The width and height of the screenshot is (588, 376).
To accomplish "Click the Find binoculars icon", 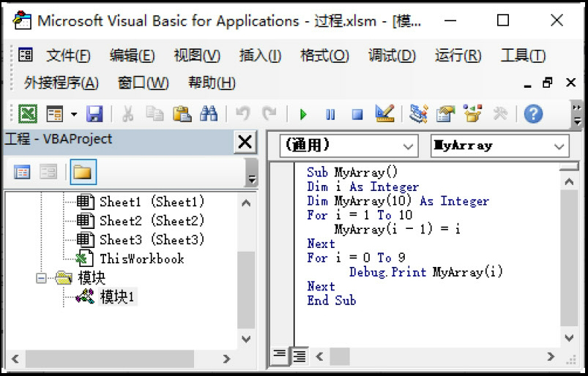I will (x=209, y=114).
